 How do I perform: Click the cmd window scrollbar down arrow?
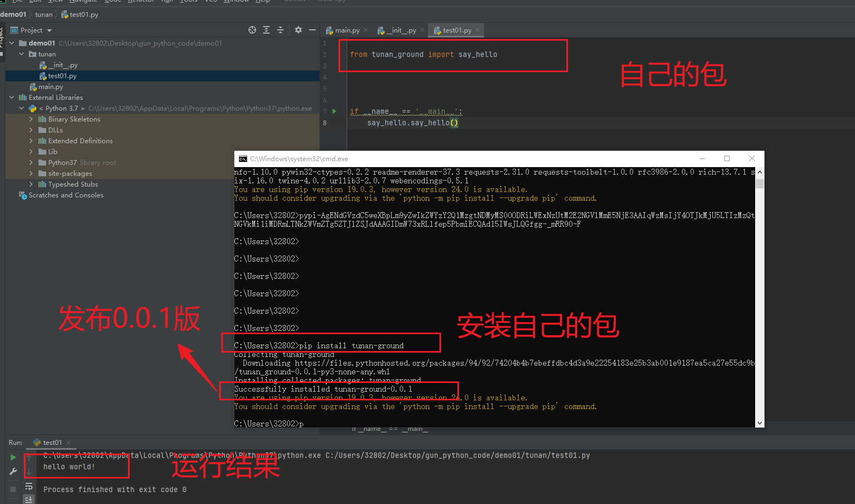point(760,423)
